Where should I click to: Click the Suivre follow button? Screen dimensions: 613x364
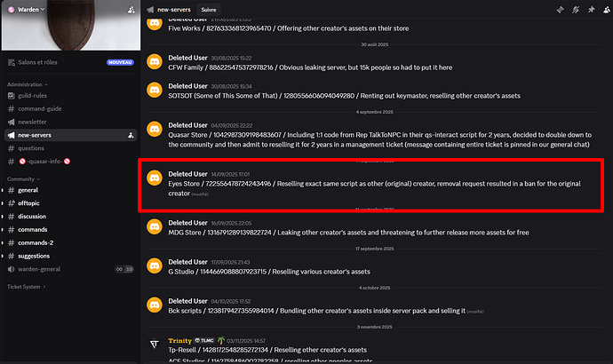coord(209,9)
